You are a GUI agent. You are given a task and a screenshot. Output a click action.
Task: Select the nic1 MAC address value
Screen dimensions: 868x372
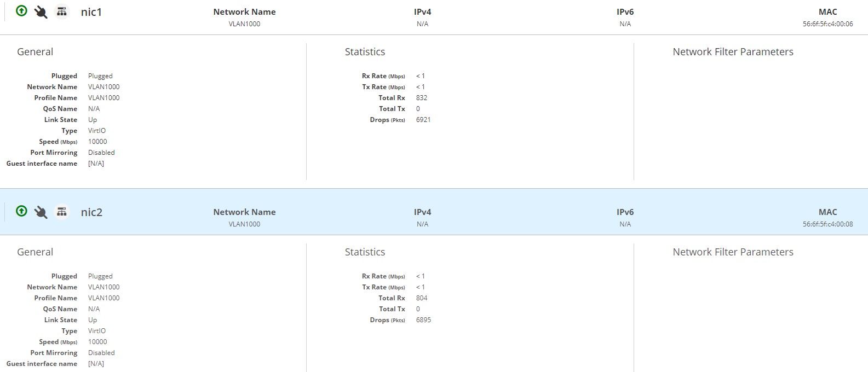(827, 24)
